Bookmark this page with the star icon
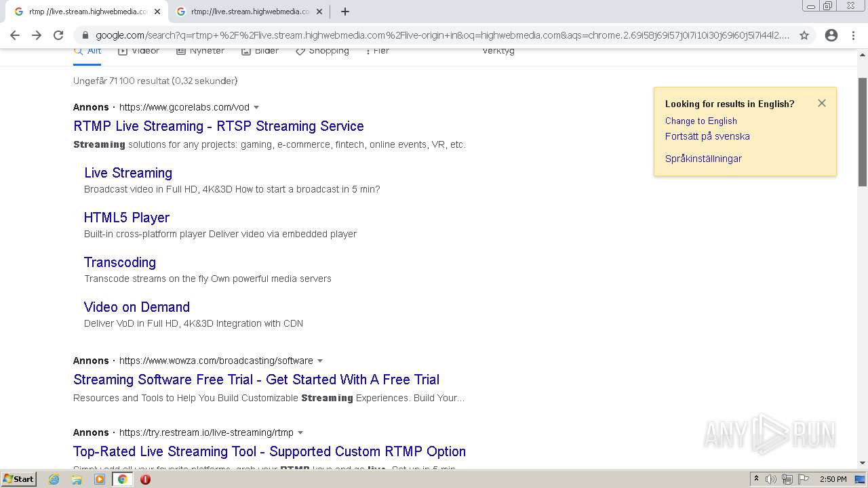 click(804, 35)
